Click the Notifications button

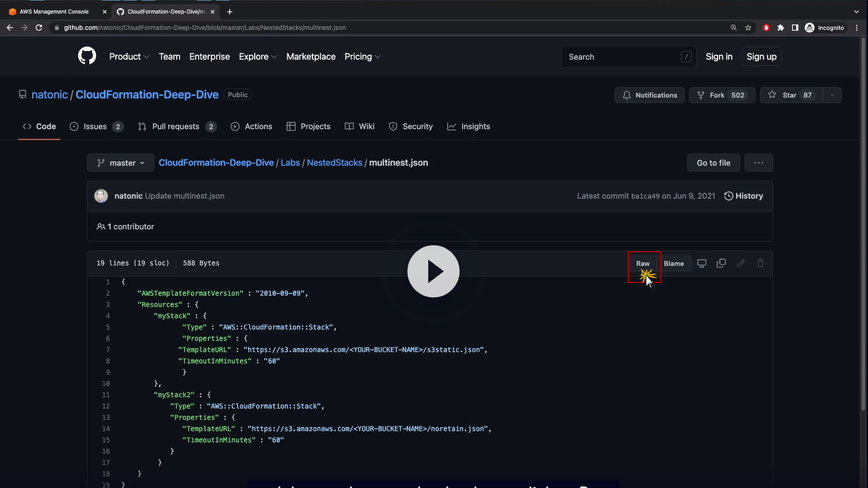[x=649, y=95]
